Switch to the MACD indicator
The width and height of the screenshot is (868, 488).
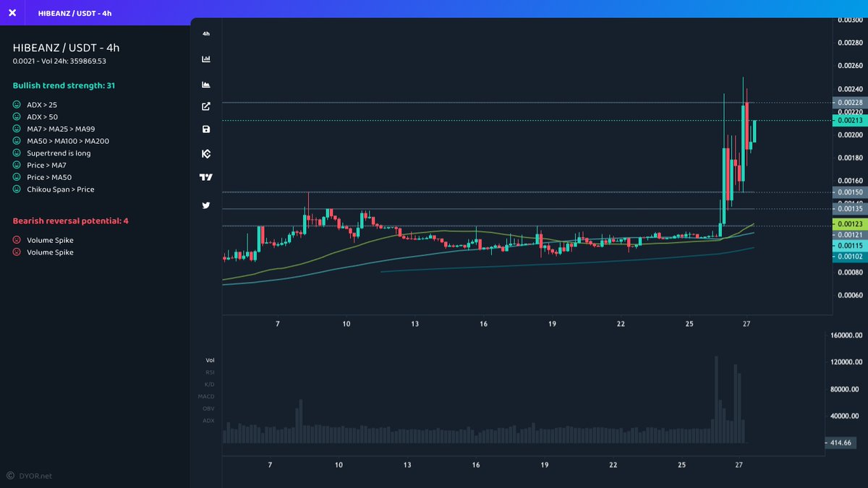(x=207, y=396)
